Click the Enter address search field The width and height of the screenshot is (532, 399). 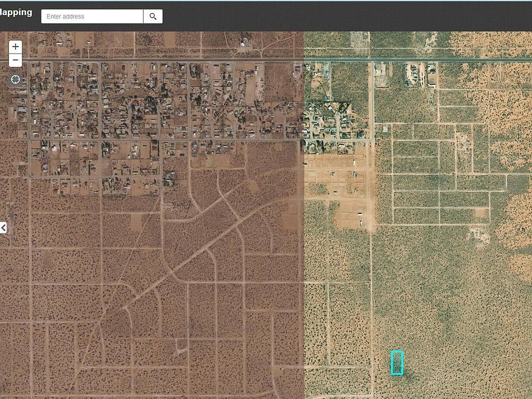[92, 16]
